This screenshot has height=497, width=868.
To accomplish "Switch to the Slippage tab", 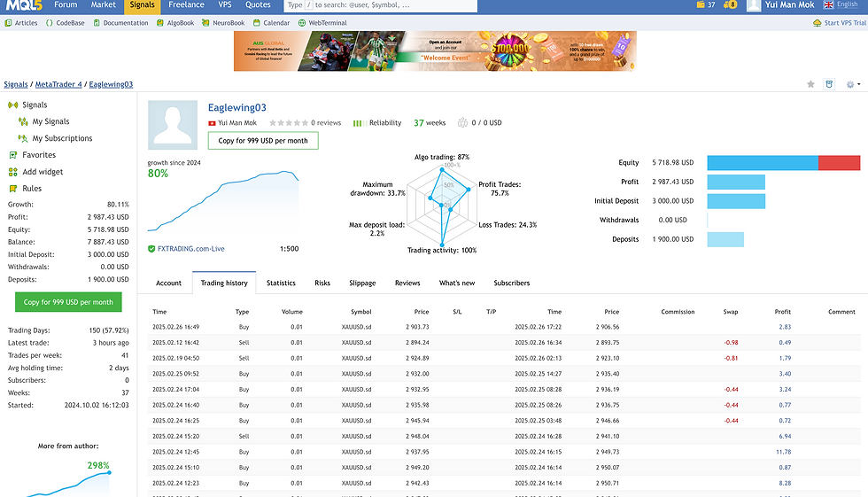I will coord(362,283).
